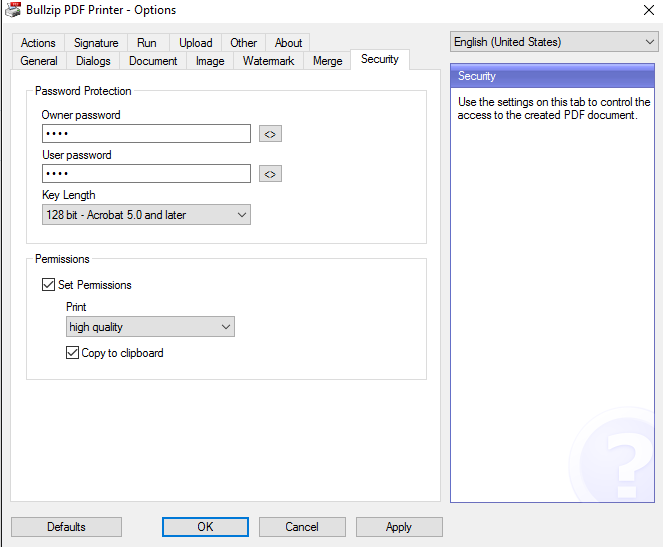
Task: Open the Key Length dropdown
Action: (146, 215)
